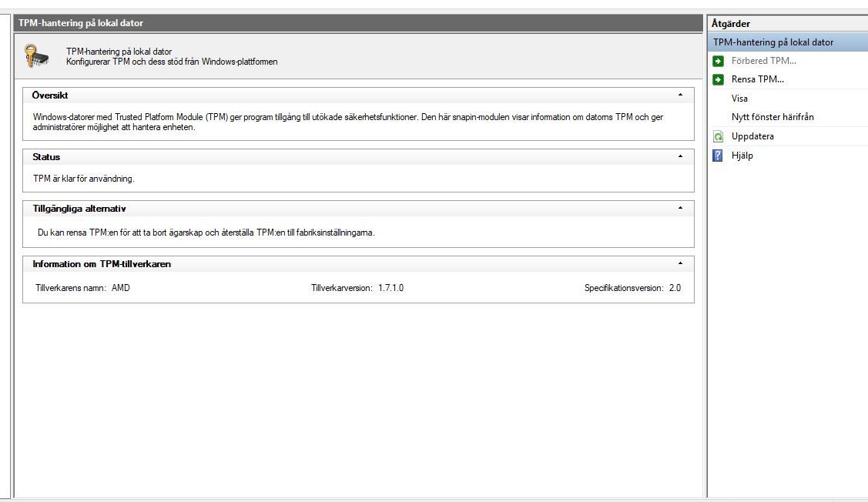Choose Nytt fönster härifrån
Viewport: 868px width, 502px height.
click(772, 117)
